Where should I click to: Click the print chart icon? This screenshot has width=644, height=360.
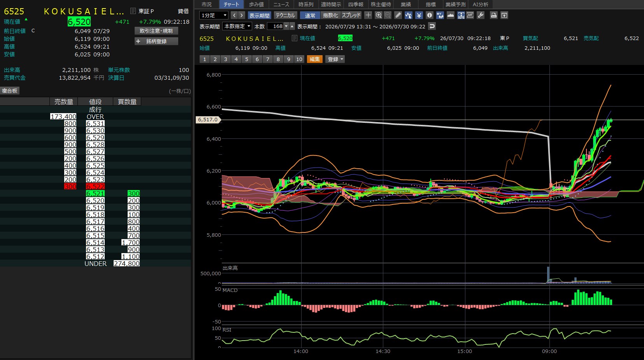pos(493,15)
